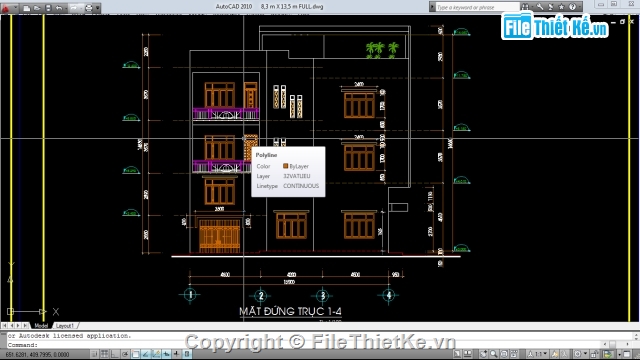Screen dimensions: 640x360
Task: Click the Redo arrow icon
Action: 73,8
